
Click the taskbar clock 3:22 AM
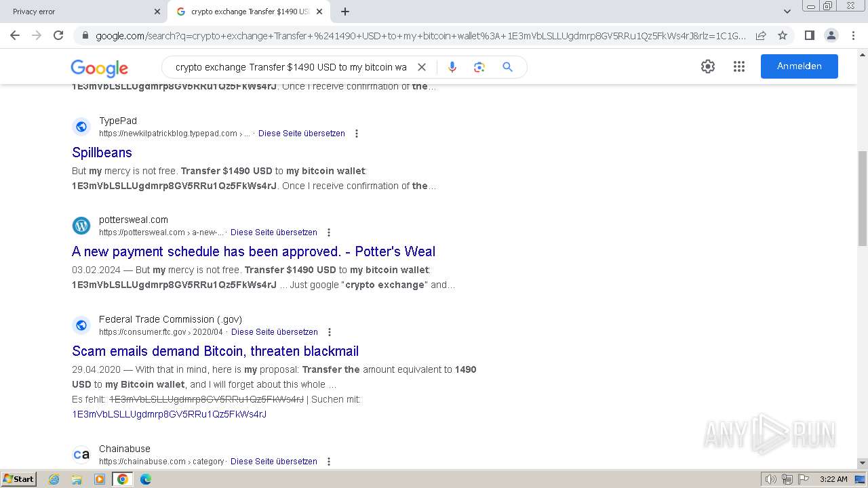(833, 479)
